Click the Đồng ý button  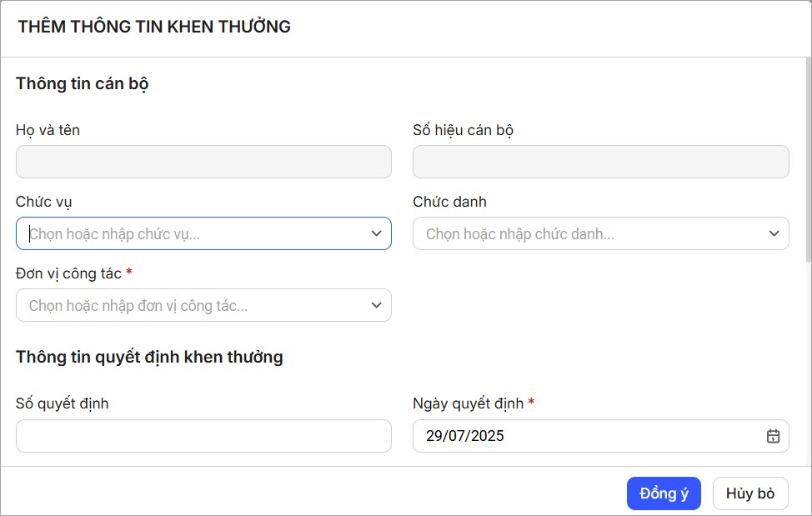664,493
